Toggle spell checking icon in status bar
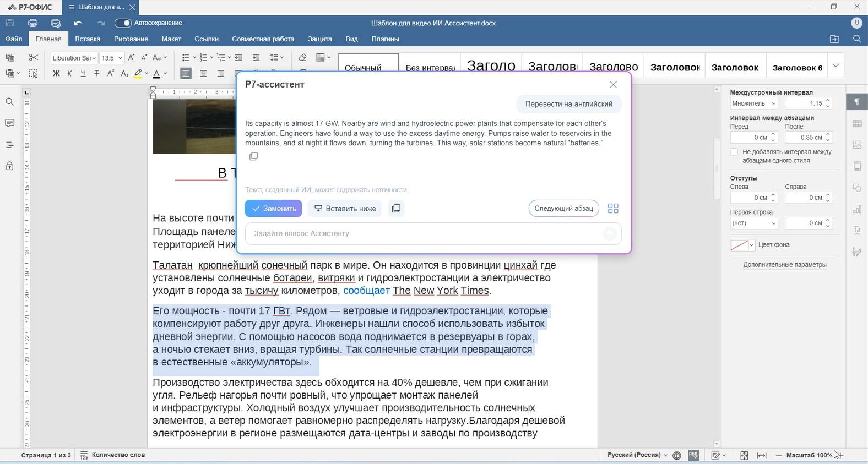The image size is (868, 464). [x=693, y=455]
